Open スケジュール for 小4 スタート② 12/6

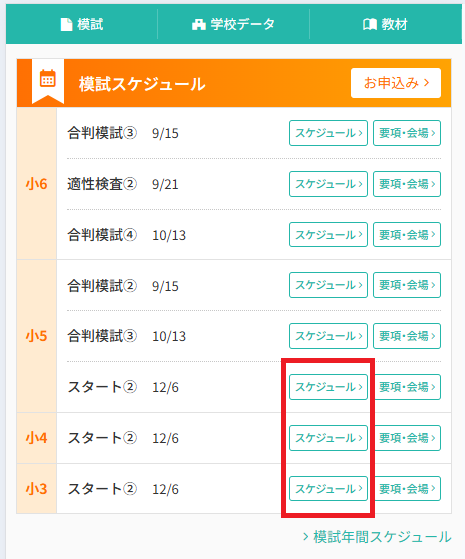328,438
